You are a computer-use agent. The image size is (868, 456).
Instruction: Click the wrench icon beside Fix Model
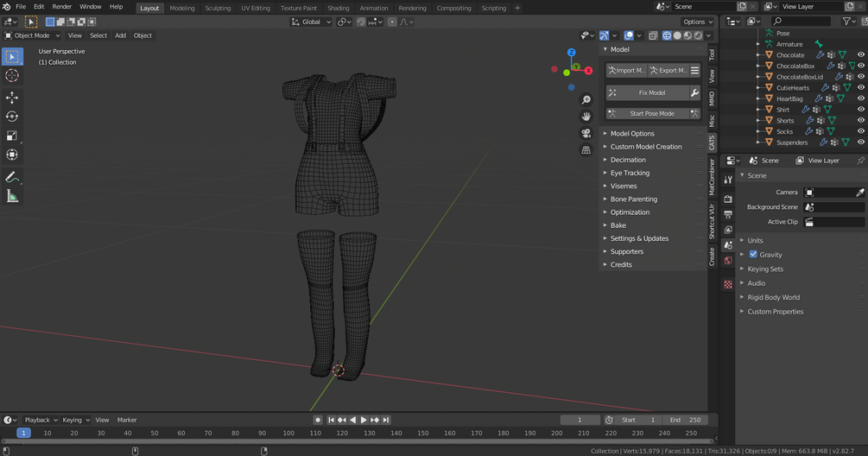click(x=694, y=92)
